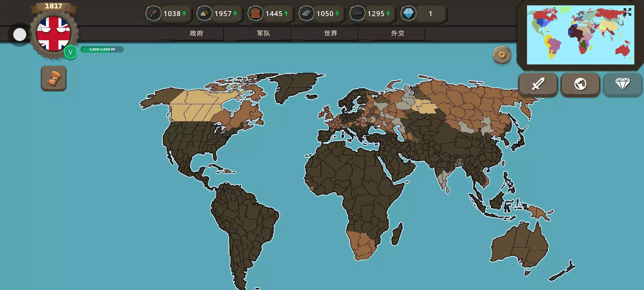Tap the white floating circle button

[x=20, y=35]
